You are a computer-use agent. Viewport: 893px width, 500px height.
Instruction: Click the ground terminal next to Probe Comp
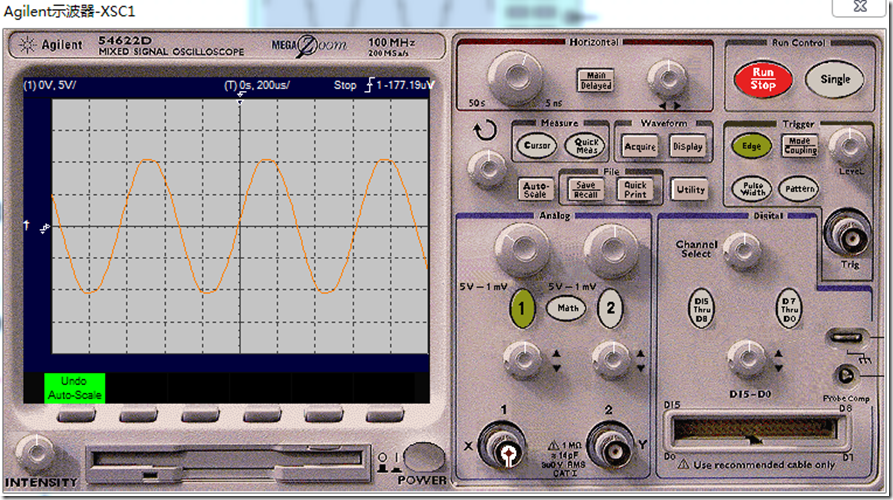846,337
